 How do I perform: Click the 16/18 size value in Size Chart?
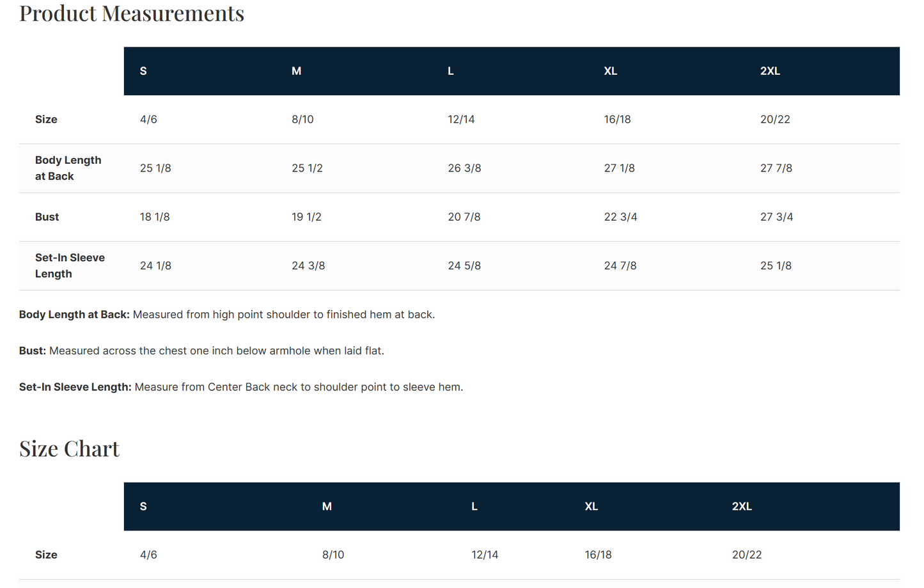[x=598, y=555]
